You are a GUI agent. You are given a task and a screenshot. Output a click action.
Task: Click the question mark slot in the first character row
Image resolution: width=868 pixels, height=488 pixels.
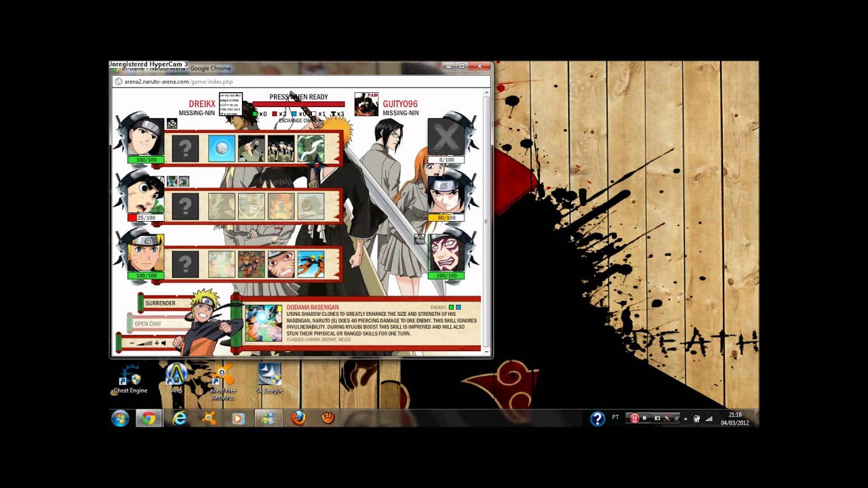tap(185, 148)
